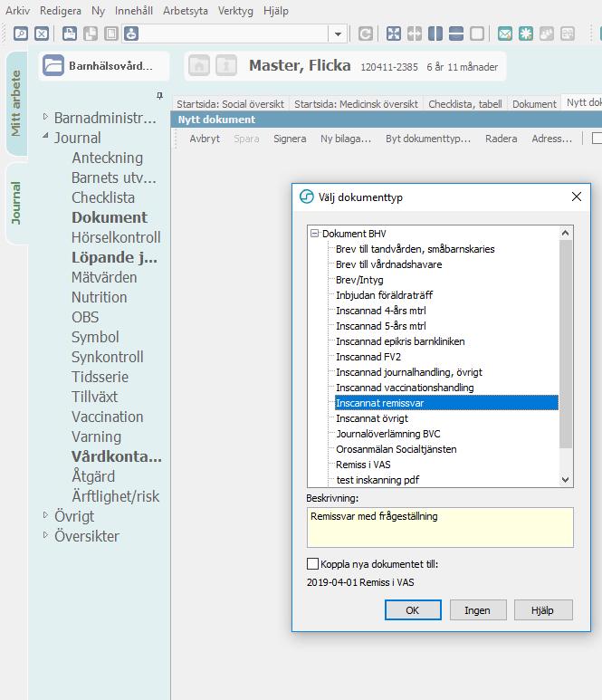Switch to Startsida: Social översikt tab
Viewport: 602px width, 700px height.
230,104
